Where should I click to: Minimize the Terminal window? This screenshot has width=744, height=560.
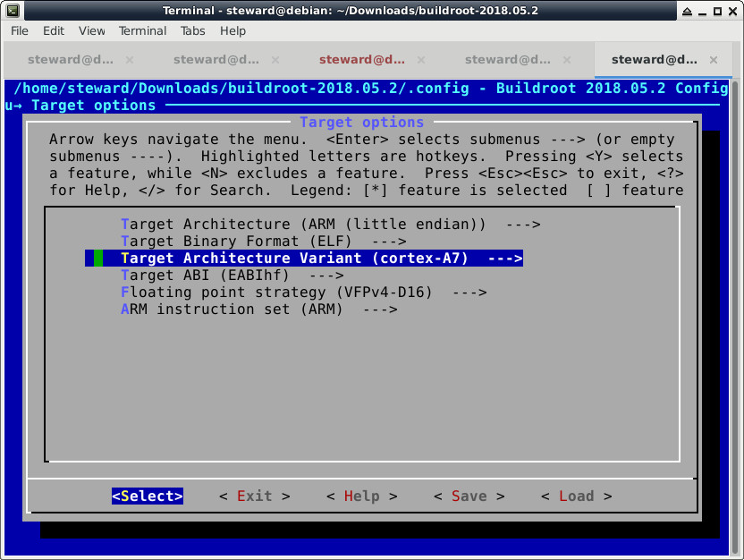tap(687, 10)
